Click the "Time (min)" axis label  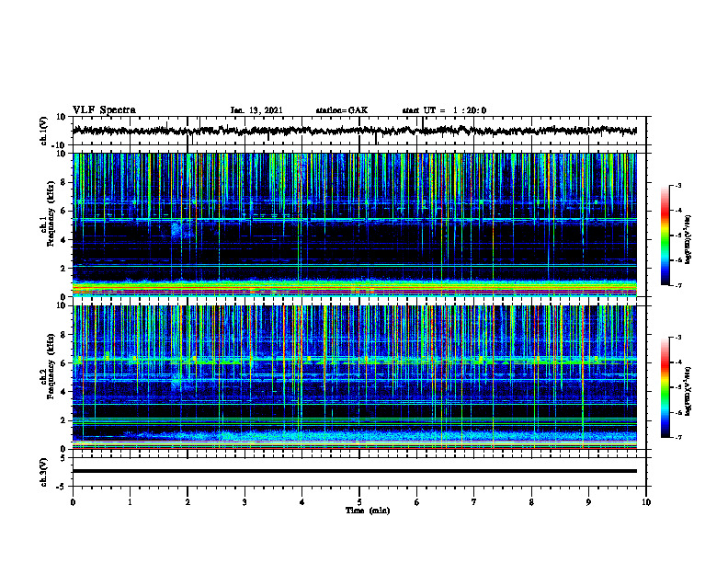click(x=368, y=511)
